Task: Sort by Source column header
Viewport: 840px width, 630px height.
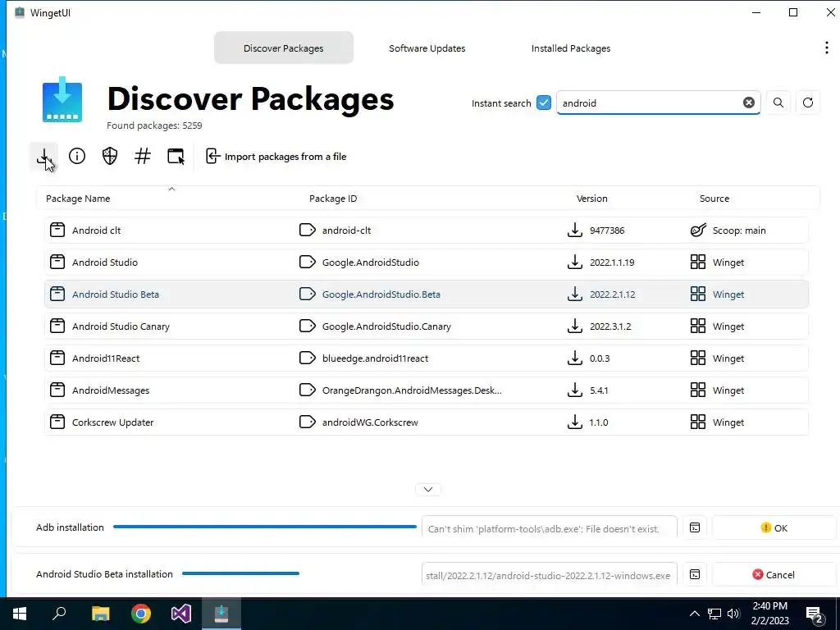Action: coord(714,199)
